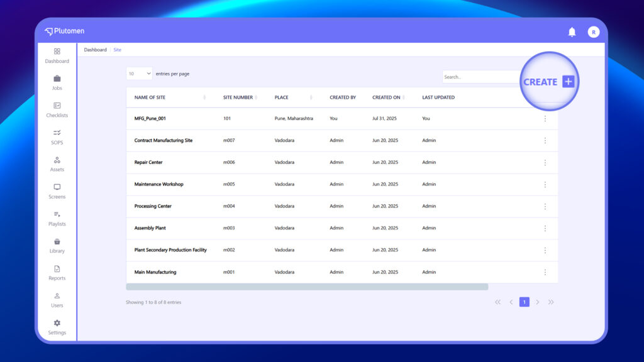The image size is (644, 362).
Task: Sort by Site Number column
Action: 256,97
